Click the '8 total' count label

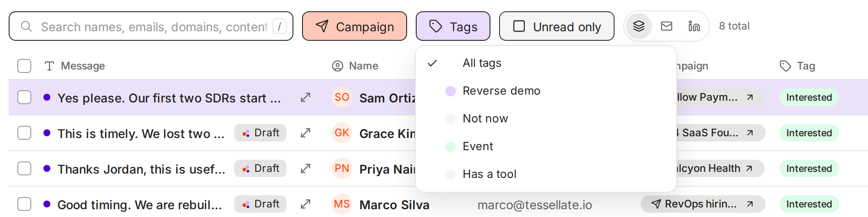(x=734, y=26)
